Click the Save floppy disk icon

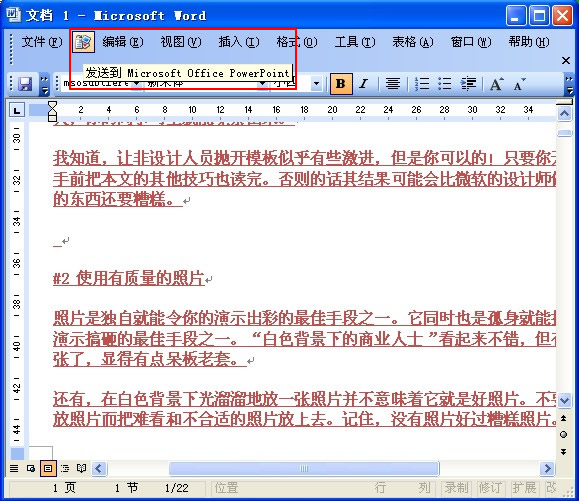click(x=25, y=84)
